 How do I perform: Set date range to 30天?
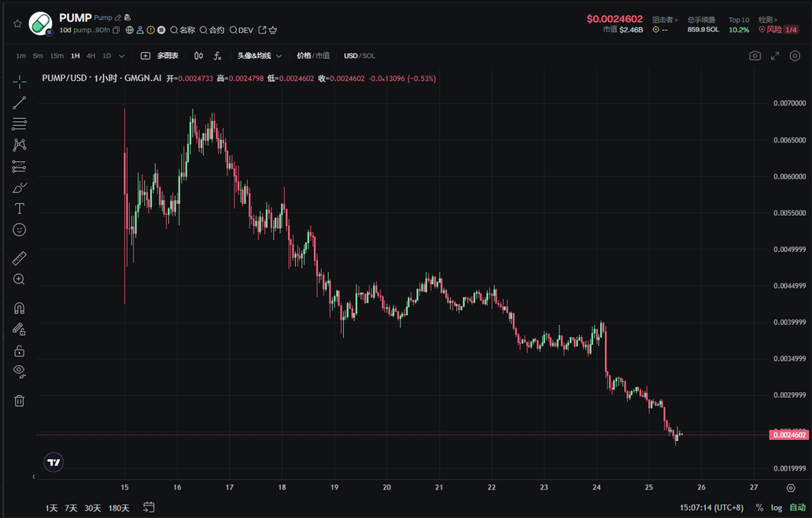click(x=93, y=508)
